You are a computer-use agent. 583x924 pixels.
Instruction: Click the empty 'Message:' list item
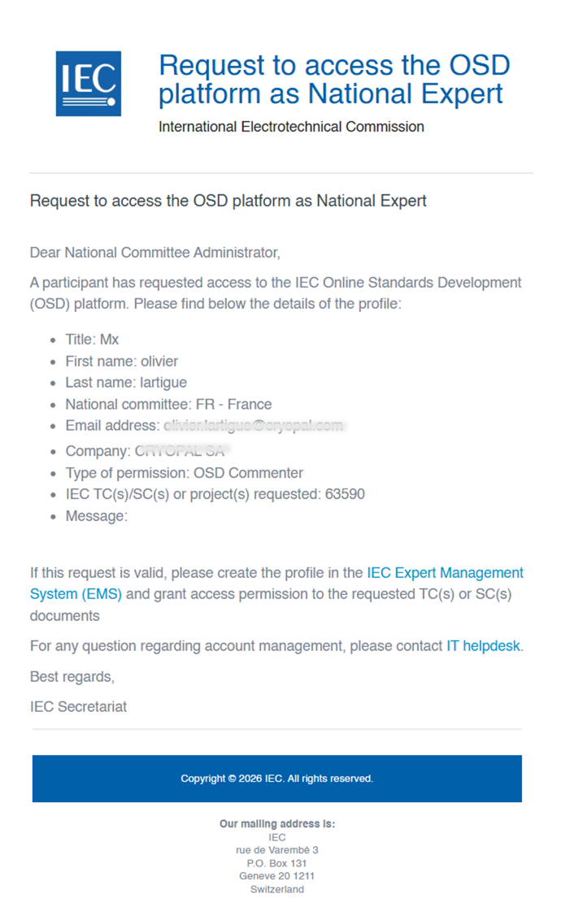point(96,515)
